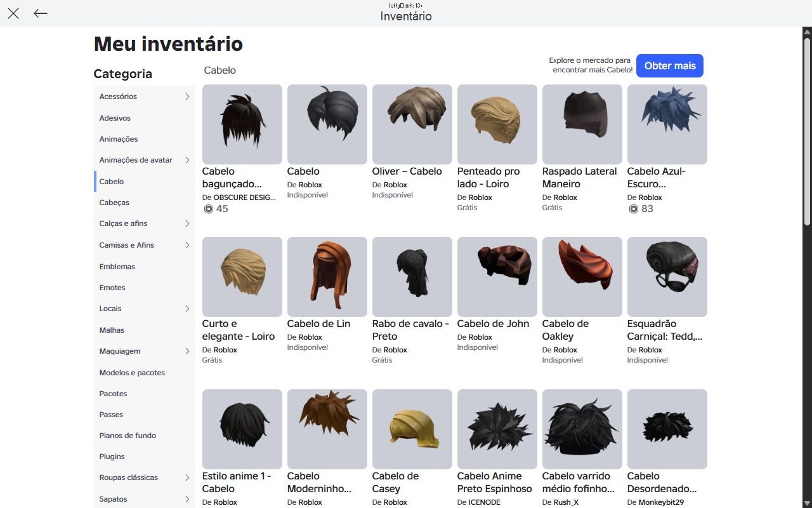This screenshot has width=812, height=508.
Task: Open the Cabelo bagunçado hair thumbnail
Action: click(x=242, y=124)
